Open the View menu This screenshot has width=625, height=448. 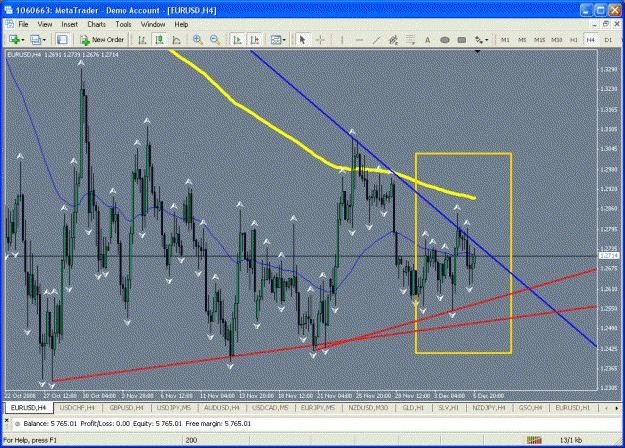click(45, 24)
